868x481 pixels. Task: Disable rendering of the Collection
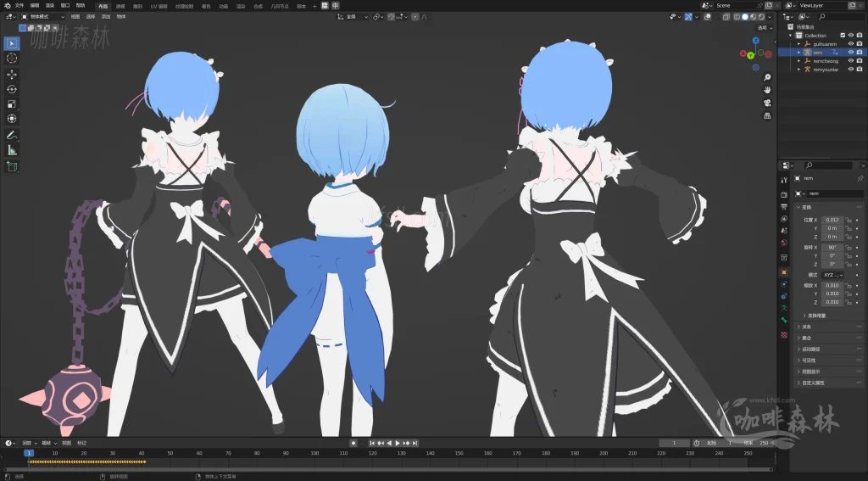coord(860,36)
